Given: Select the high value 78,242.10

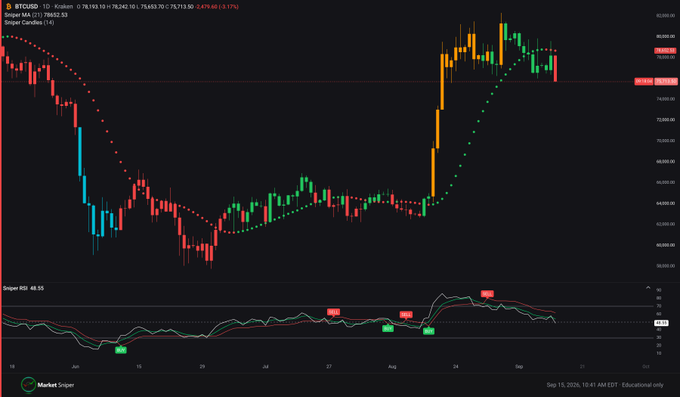Looking at the screenshot, I should (x=124, y=7).
